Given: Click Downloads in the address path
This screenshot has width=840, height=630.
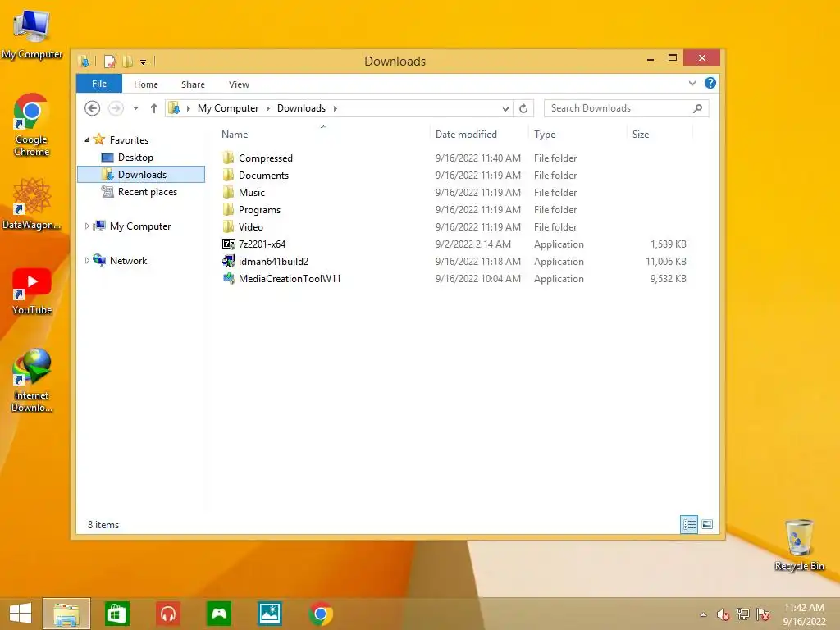Looking at the screenshot, I should [301, 108].
